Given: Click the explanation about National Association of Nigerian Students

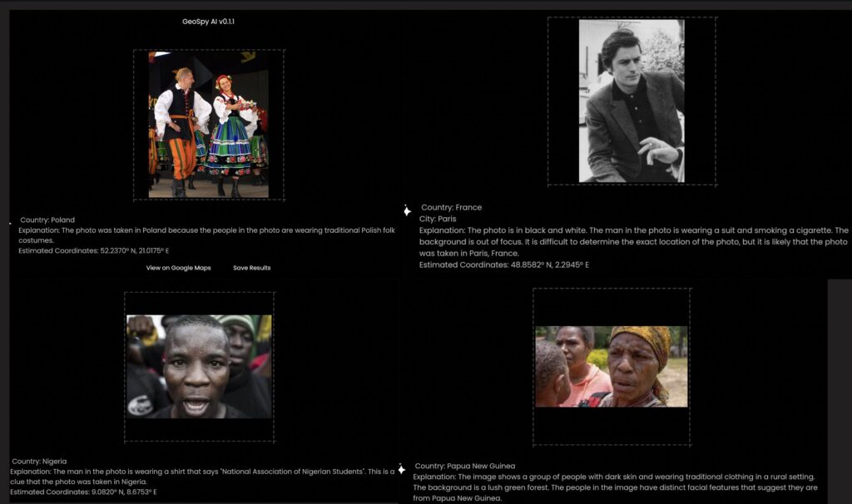Looking at the screenshot, I should click(202, 477).
